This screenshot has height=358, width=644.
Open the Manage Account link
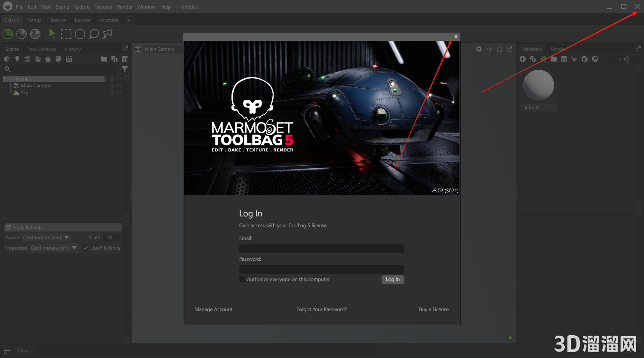[x=213, y=309]
